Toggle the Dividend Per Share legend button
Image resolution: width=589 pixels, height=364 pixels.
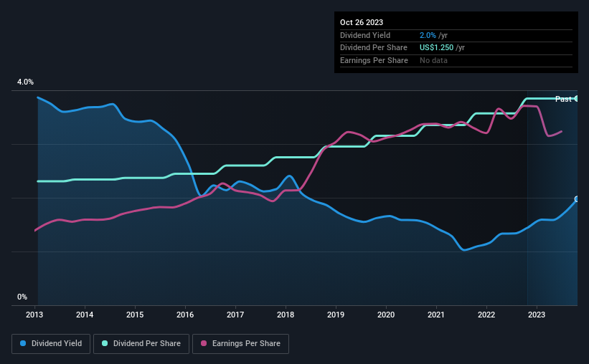[141, 344]
